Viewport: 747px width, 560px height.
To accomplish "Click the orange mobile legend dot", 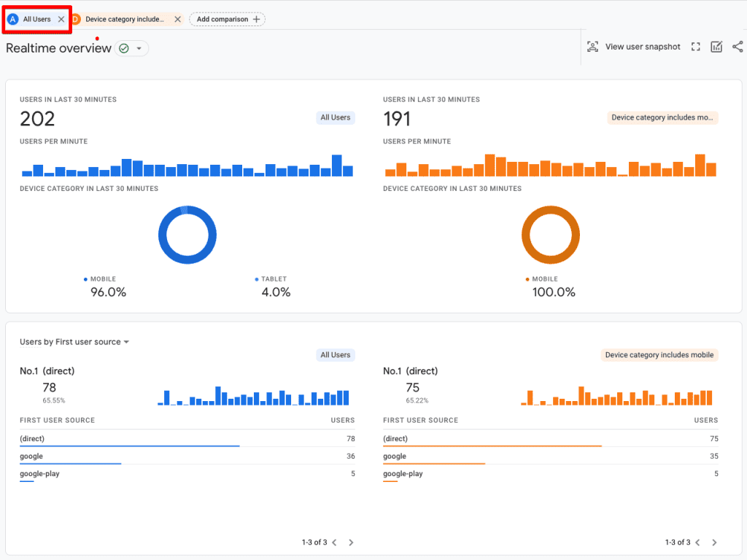I will point(526,279).
